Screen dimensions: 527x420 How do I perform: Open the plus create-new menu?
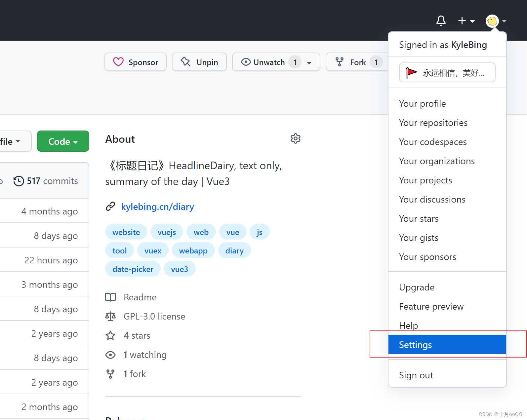click(466, 21)
